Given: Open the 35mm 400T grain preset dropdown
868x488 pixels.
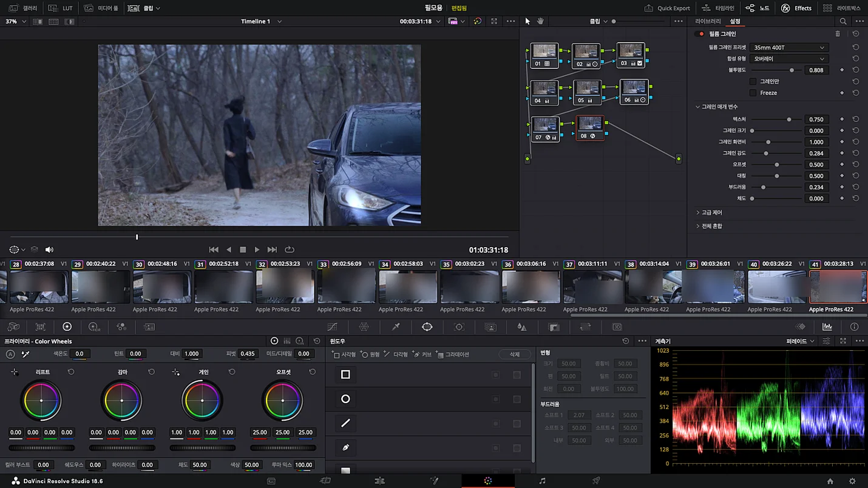Looking at the screenshot, I should point(788,47).
